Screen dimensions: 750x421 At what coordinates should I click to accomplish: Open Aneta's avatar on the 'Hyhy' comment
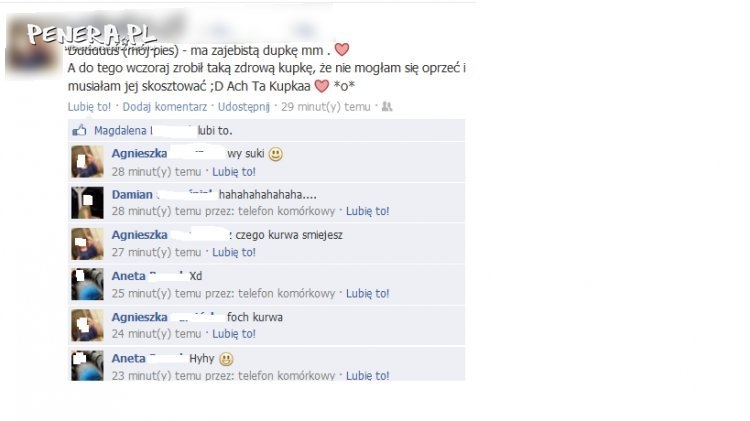tap(87, 366)
